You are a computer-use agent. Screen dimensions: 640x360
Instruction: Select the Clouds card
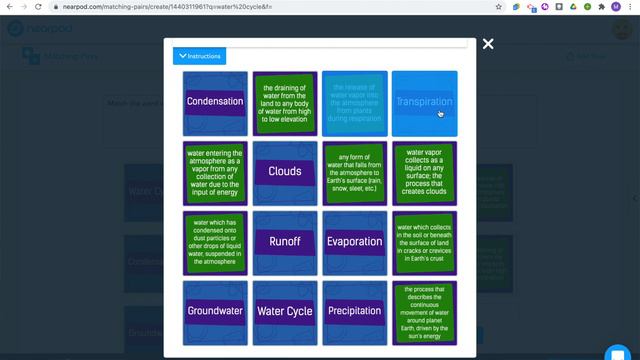(285, 173)
